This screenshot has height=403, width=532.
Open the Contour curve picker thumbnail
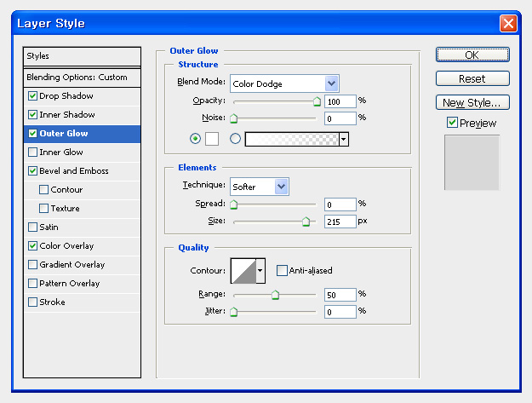tap(243, 271)
